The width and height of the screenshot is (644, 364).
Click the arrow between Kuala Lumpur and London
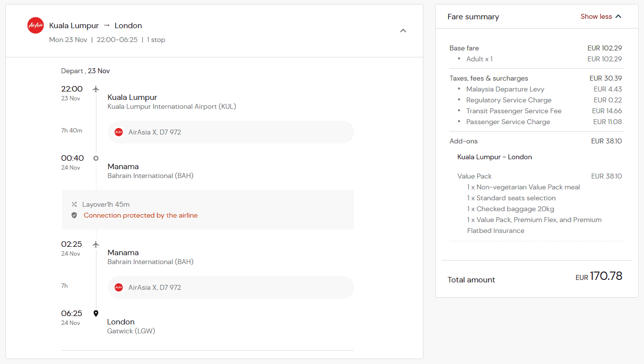(x=107, y=25)
